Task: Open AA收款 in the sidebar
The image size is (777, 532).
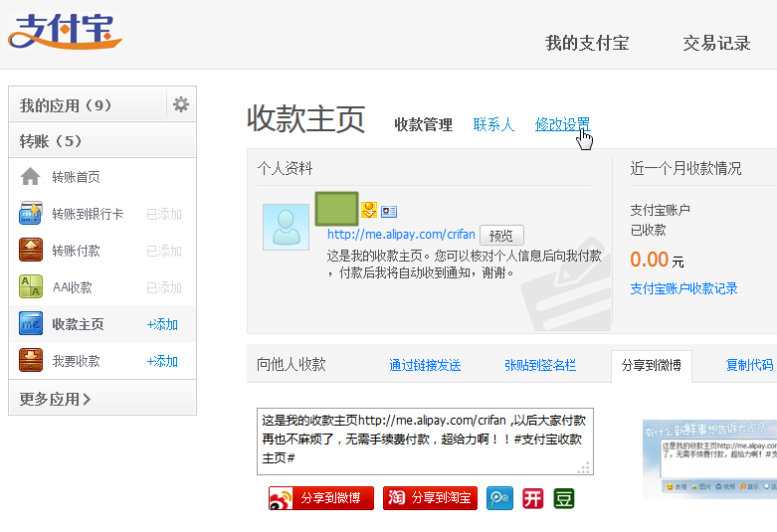Action: pos(73,287)
